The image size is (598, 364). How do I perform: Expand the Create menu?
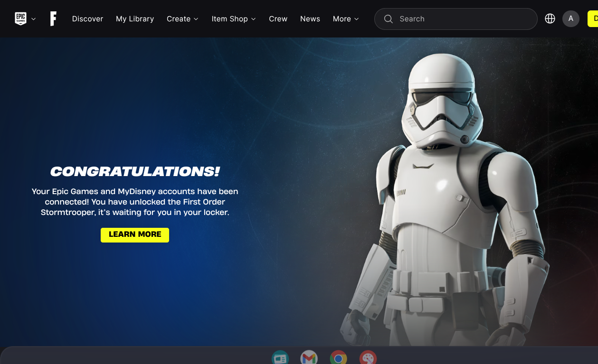click(182, 19)
